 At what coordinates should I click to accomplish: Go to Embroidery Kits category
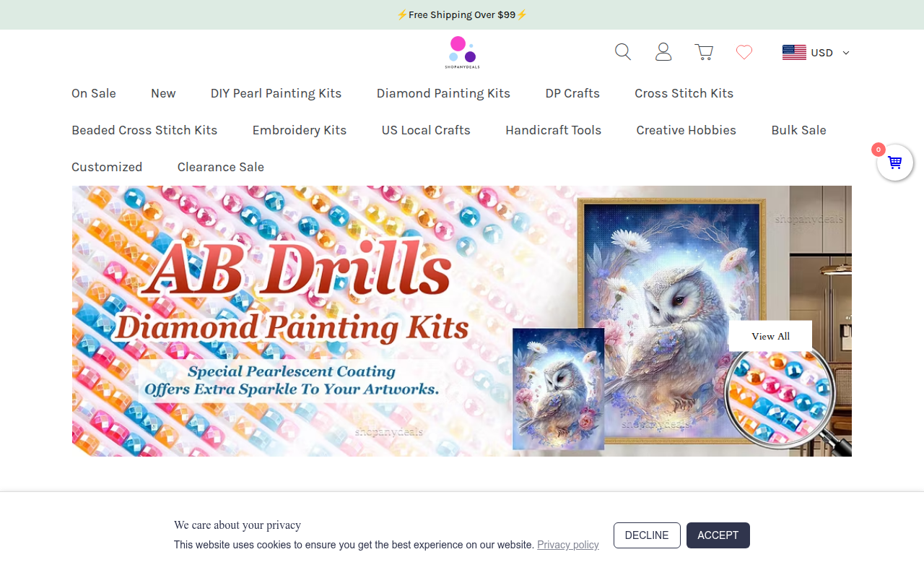click(x=300, y=130)
